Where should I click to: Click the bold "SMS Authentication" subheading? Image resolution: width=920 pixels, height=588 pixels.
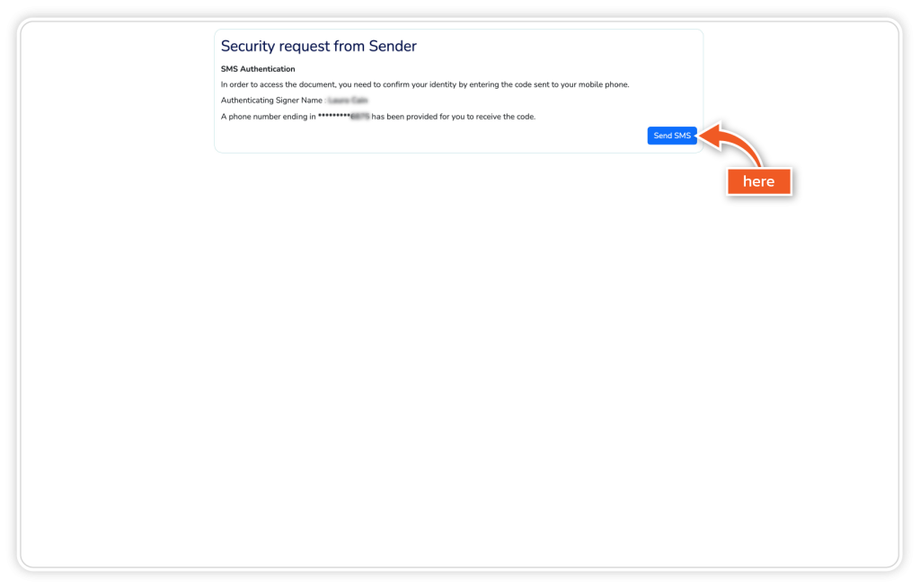point(258,69)
